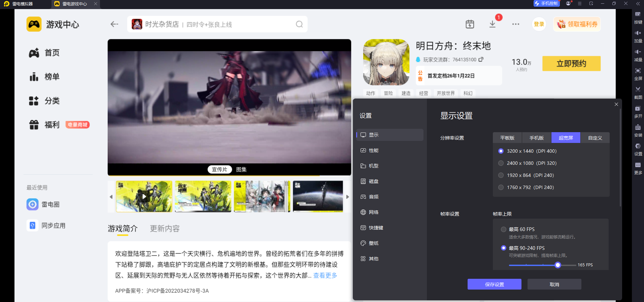
Task: Click the fullscreen icon in right sidebar
Action: pos(638,71)
